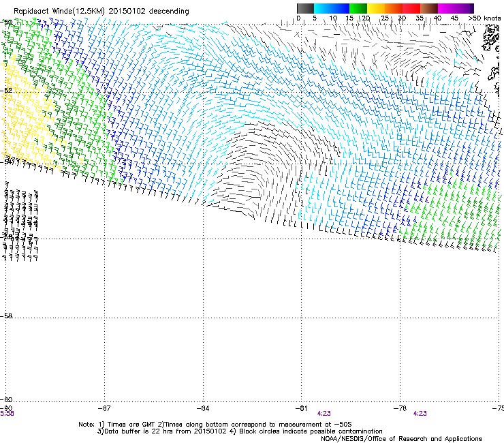The height and width of the screenshot is (443, 504).
Task: Click the legend label 25
Action: click(x=385, y=18)
